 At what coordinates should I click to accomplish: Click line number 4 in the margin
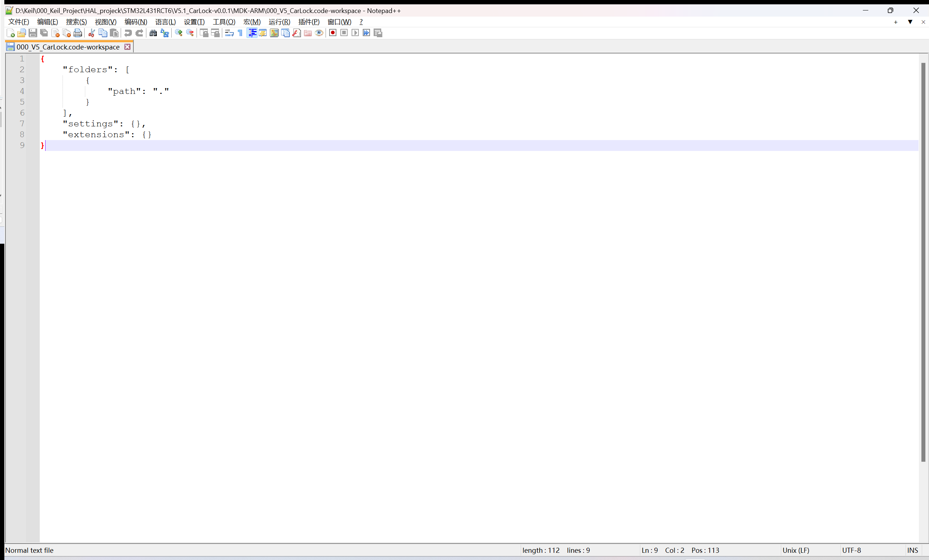pyautogui.click(x=22, y=91)
